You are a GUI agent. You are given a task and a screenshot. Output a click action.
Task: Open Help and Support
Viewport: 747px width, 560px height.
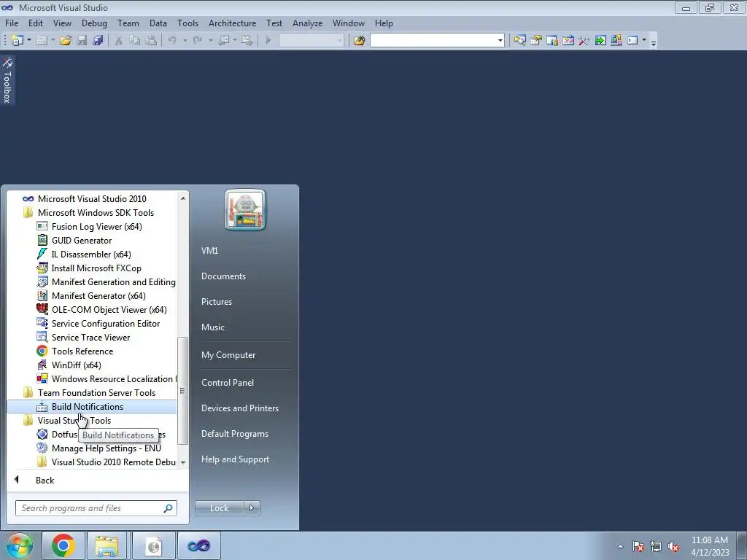(x=236, y=459)
